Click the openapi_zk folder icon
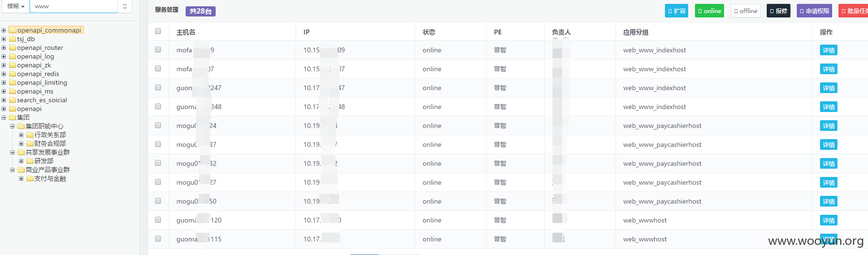The image size is (868, 255). (13, 65)
